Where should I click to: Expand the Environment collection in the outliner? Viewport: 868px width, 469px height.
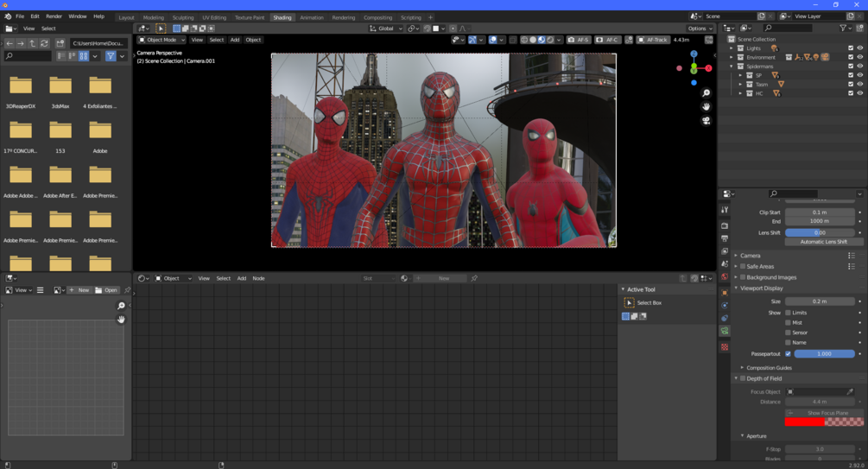pos(732,57)
